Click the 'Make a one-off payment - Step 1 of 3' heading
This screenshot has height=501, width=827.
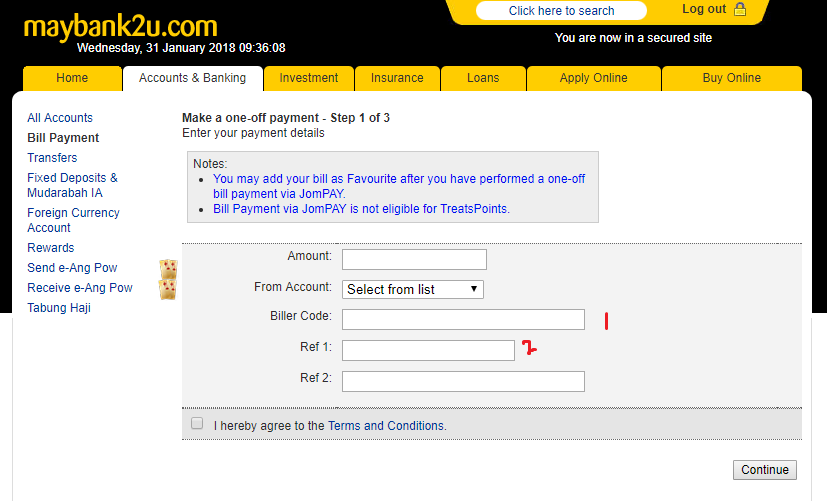[286, 118]
